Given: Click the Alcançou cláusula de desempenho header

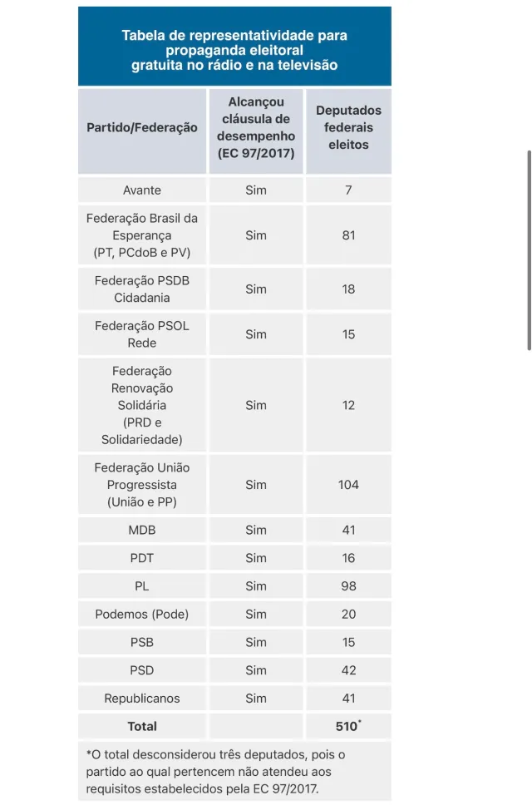Looking at the screenshot, I should (x=256, y=131).
